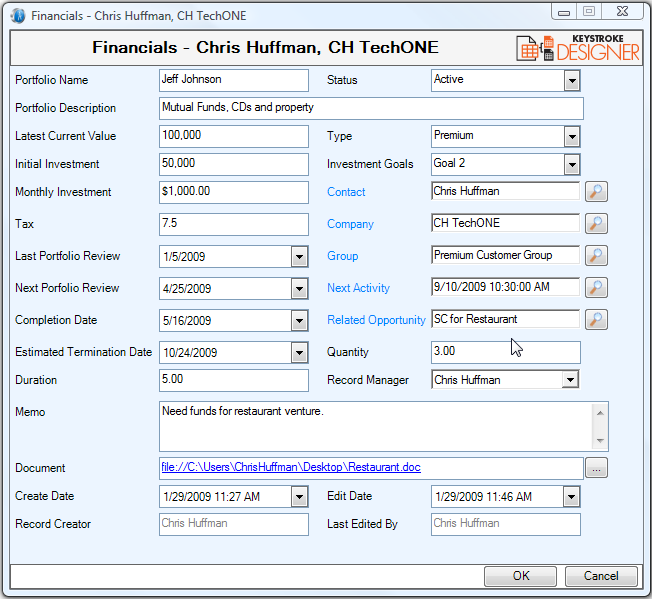Click the Related Opportunity magnifier icon
This screenshot has height=599, width=652.
[x=596, y=320]
